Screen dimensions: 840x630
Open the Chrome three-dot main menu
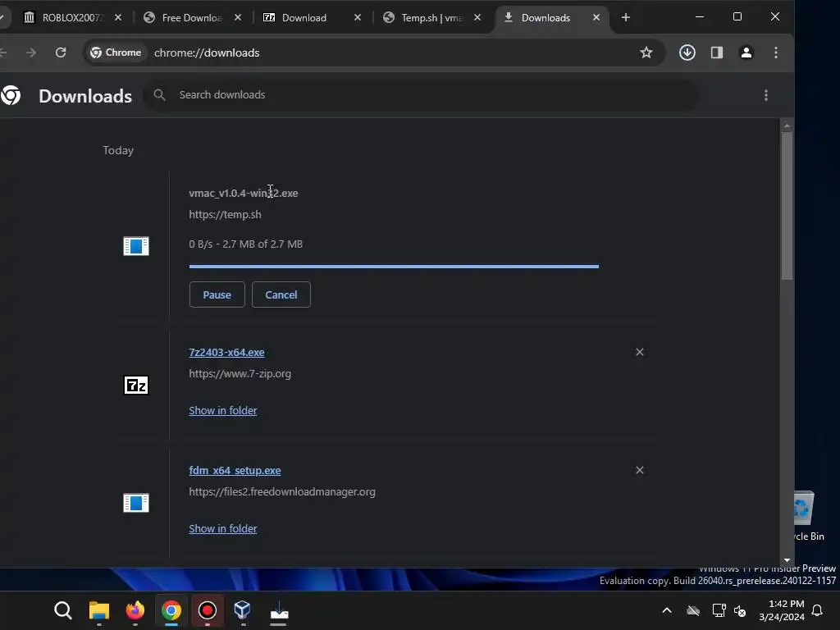[x=776, y=52]
